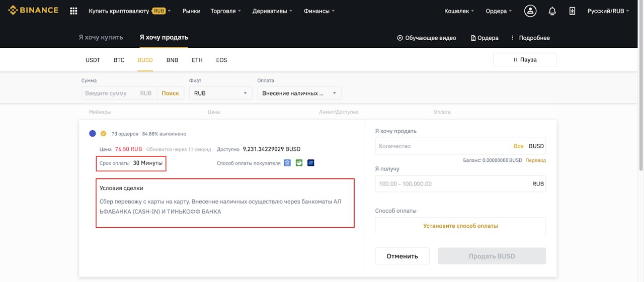Viewport: 644px width, 282px height.
Task: Click the blue bank card payment icon
Action: (x=287, y=163)
